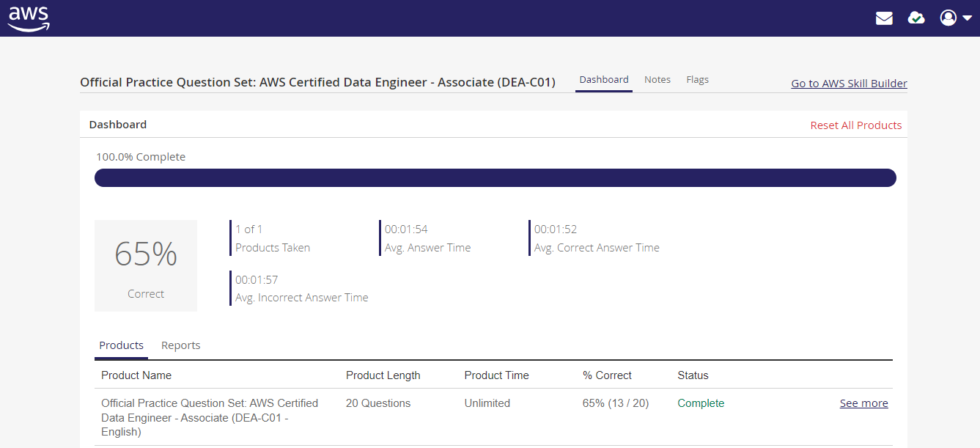Click Reset All Products
The height and width of the screenshot is (448, 980).
[855, 125]
